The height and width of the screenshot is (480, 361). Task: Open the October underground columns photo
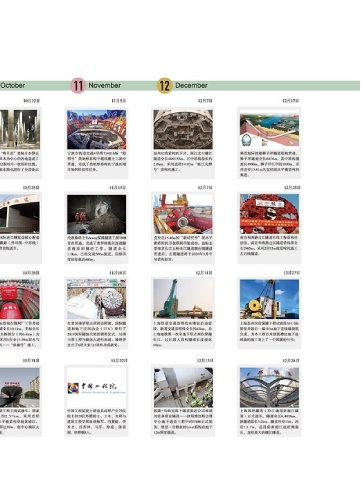coord(20,129)
